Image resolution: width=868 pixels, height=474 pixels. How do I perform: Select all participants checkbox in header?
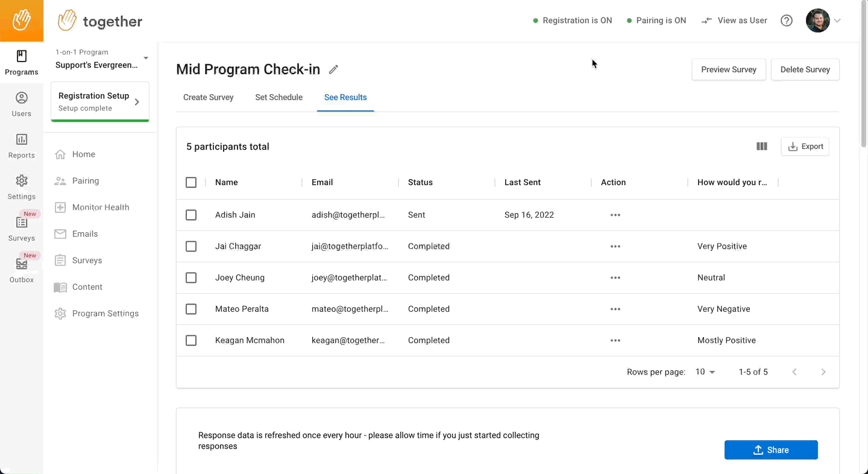click(191, 182)
